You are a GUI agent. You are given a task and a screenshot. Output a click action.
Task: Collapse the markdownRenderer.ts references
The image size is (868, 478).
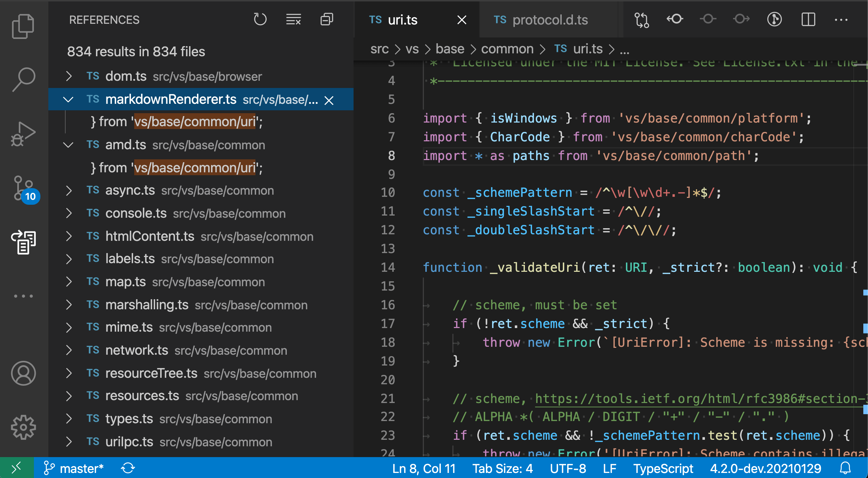[x=69, y=99]
